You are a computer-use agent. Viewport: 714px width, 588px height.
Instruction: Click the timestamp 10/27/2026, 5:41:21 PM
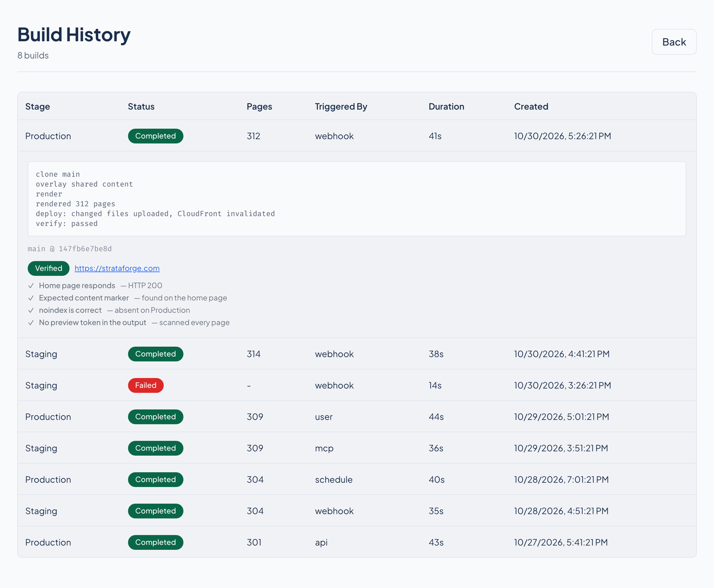[561, 542]
